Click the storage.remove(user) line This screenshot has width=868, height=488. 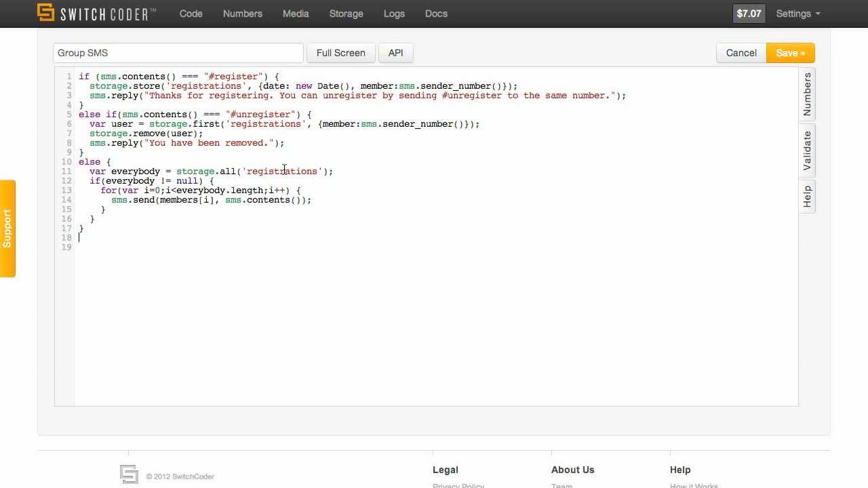tap(146, 134)
